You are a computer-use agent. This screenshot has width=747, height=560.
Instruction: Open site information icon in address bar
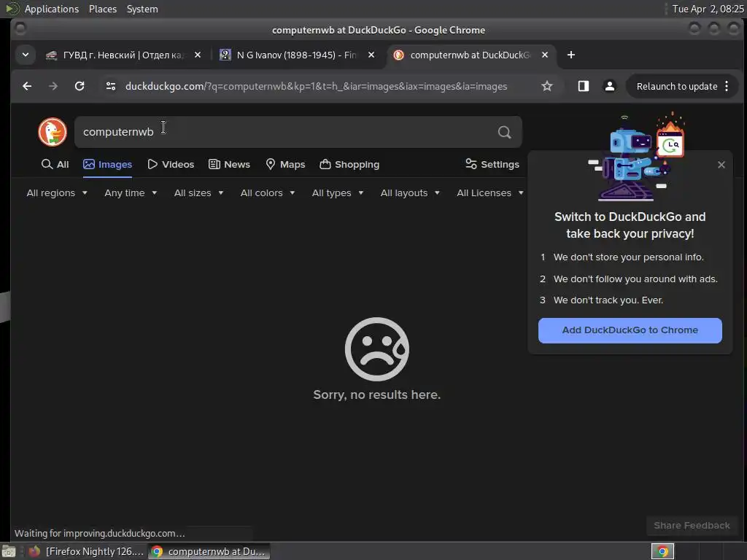click(111, 86)
